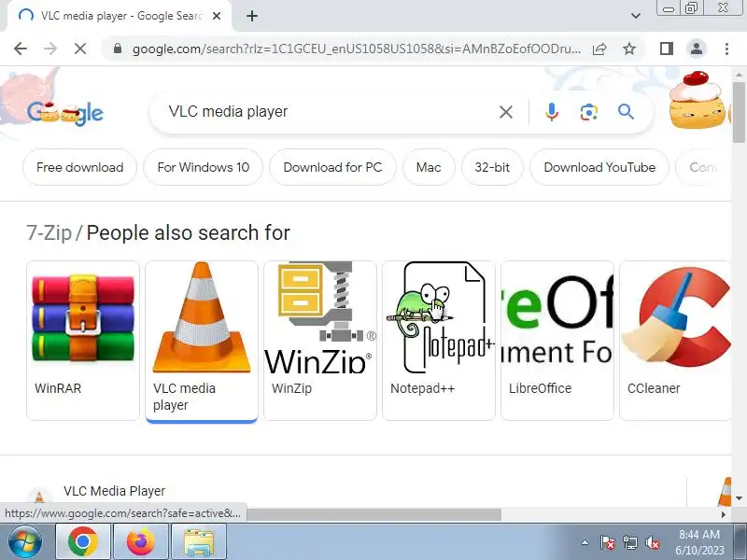747x560 pixels.
Task: Clear the search box with the X
Action: click(x=506, y=112)
